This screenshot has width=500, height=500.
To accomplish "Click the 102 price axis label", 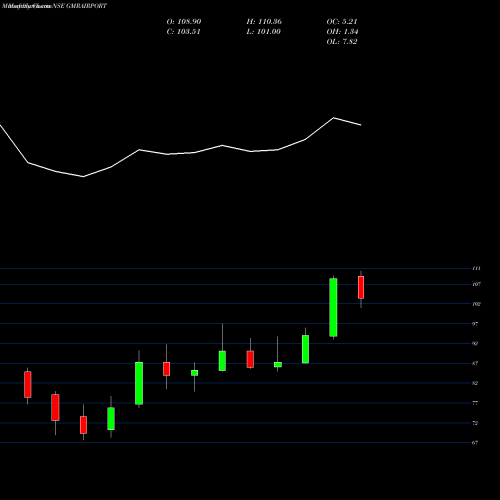I will click(476, 304).
